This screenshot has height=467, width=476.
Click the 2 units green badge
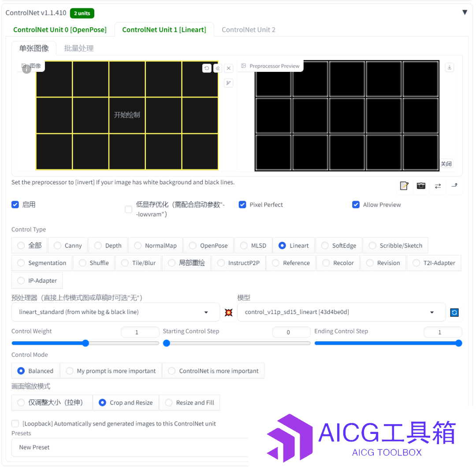(x=82, y=13)
